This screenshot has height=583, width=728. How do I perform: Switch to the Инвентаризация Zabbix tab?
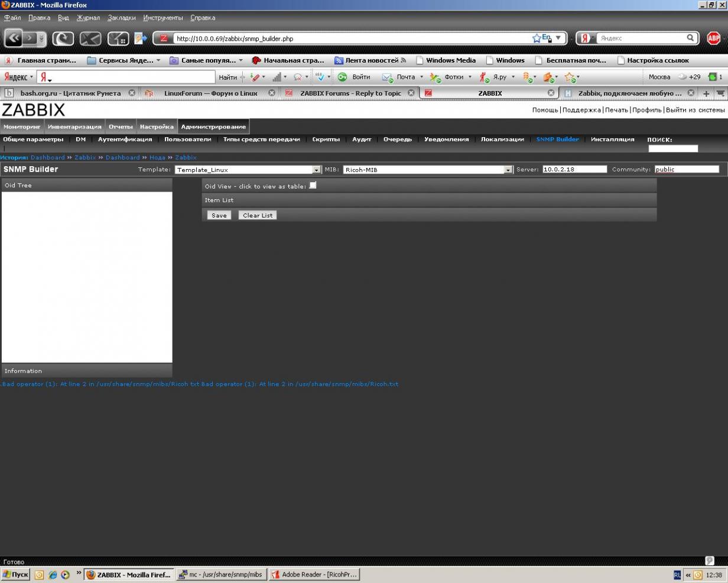[x=74, y=127]
